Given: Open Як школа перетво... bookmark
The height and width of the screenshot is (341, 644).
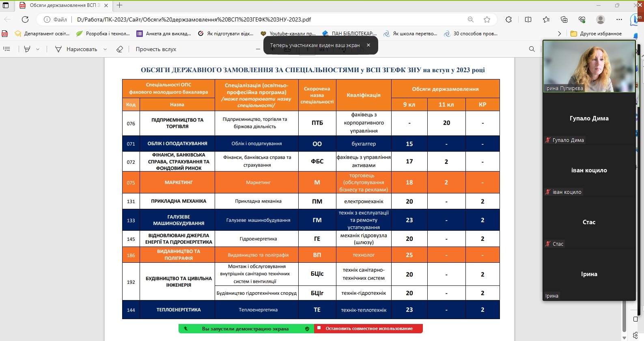Looking at the screenshot, I should [410, 34].
